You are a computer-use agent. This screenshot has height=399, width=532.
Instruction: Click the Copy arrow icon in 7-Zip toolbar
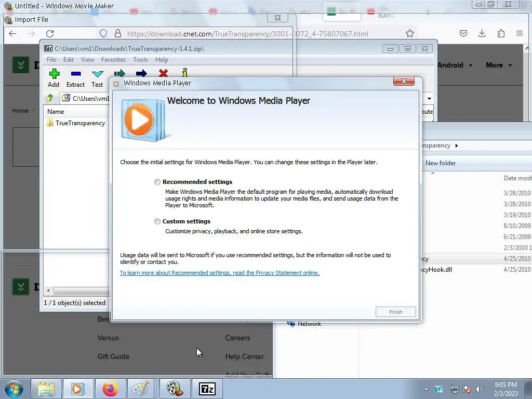click(x=119, y=73)
